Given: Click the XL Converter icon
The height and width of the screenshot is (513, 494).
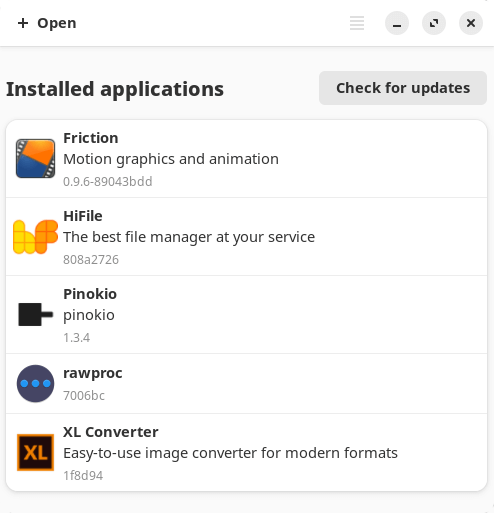Looking at the screenshot, I should tap(35, 452).
